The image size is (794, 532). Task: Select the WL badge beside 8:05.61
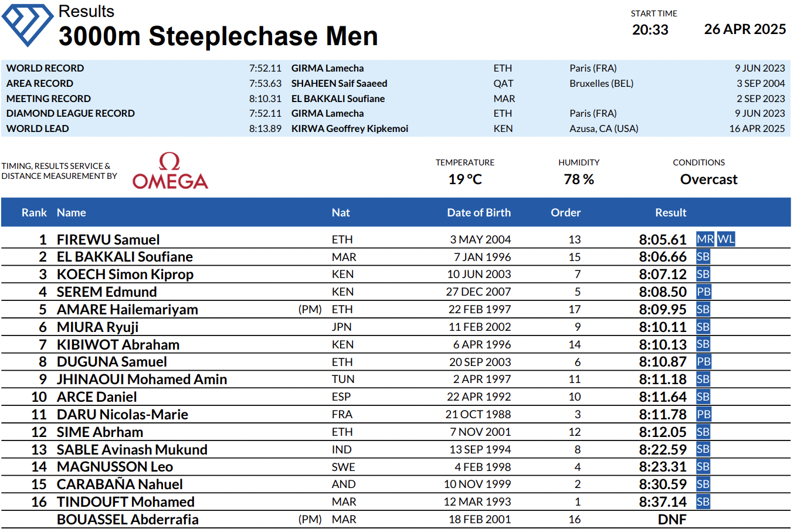point(726,239)
